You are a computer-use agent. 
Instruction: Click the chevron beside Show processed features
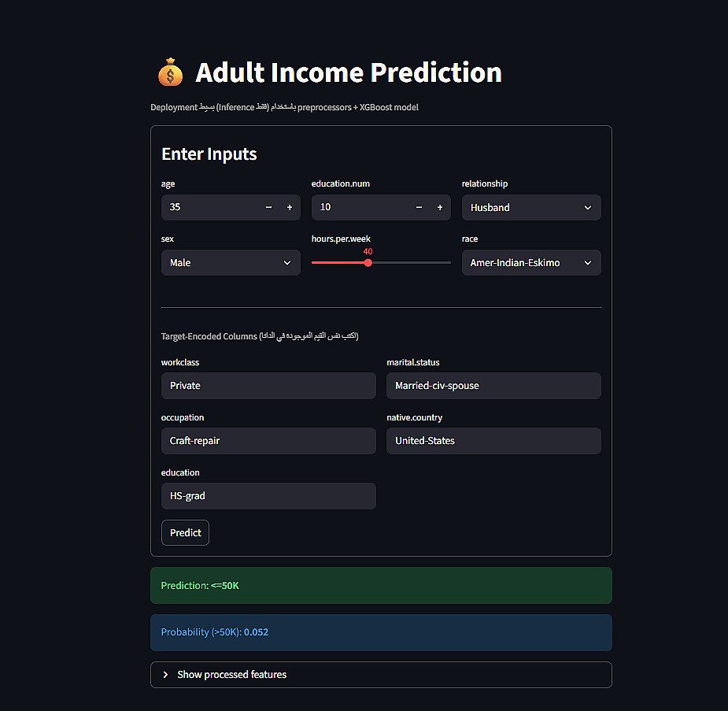click(x=165, y=675)
